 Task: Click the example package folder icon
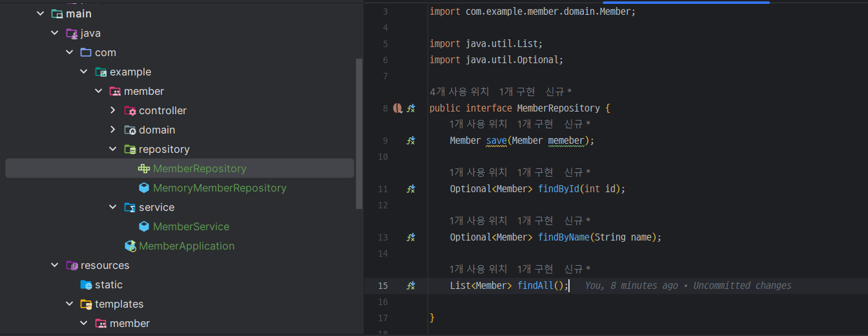101,72
